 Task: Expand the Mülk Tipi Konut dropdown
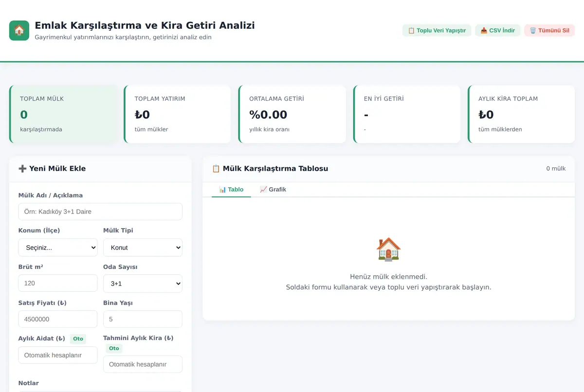143,248
